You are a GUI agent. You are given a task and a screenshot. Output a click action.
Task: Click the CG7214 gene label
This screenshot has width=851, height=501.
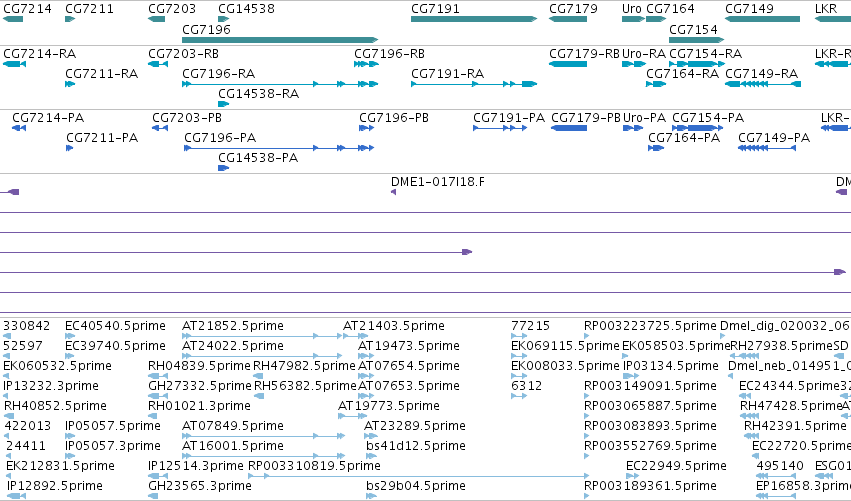27,9
